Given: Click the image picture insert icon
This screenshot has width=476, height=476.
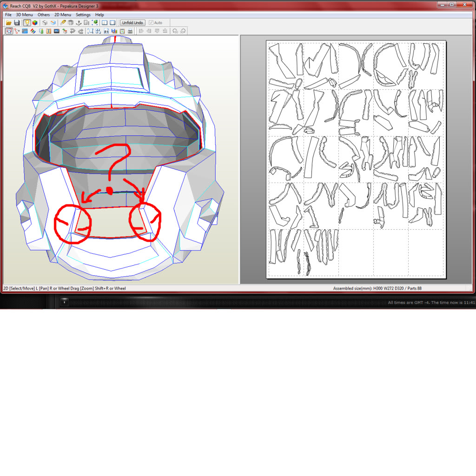Looking at the screenshot, I should point(56,31).
